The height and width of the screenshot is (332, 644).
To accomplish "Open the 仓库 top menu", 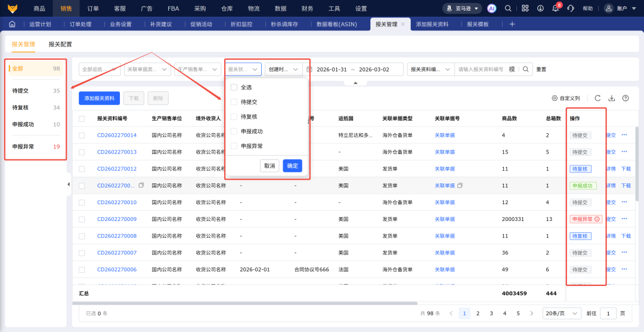I will click(227, 8).
